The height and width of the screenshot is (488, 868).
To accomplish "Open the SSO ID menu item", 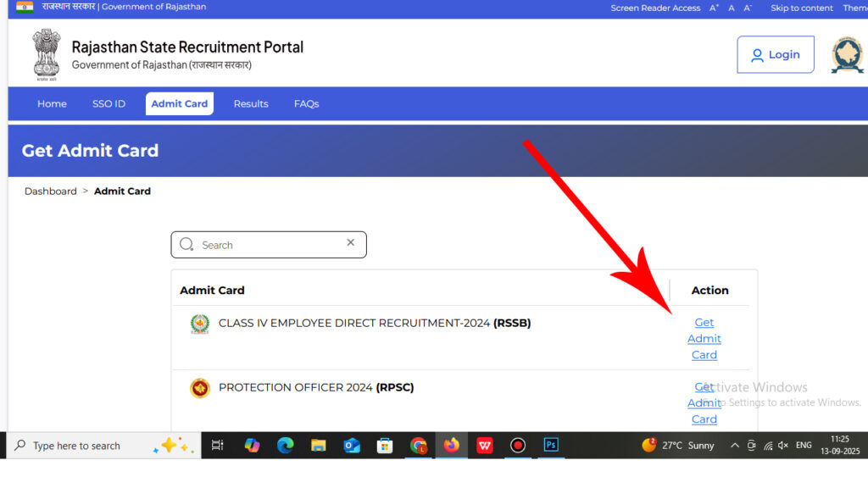I will (x=108, y=104).
